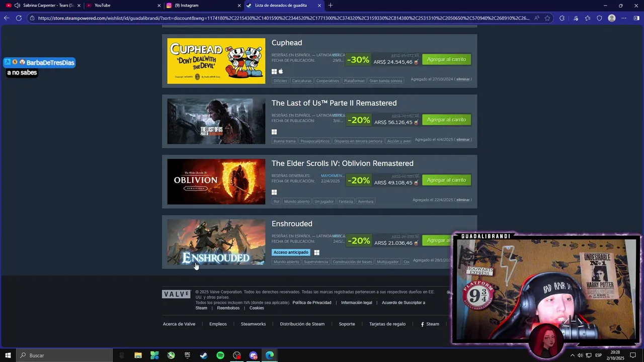Viewport: 644px width, 362px height.
Task: Go back with the browser back arrow
Action: coord(7,18)
